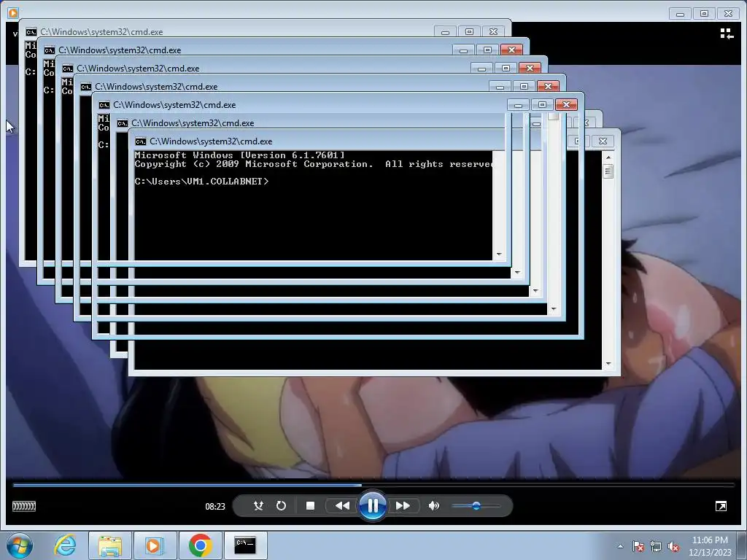Click the muted speaker tray icon
Screen dimensions: 747x560
(x=673, y=546)
